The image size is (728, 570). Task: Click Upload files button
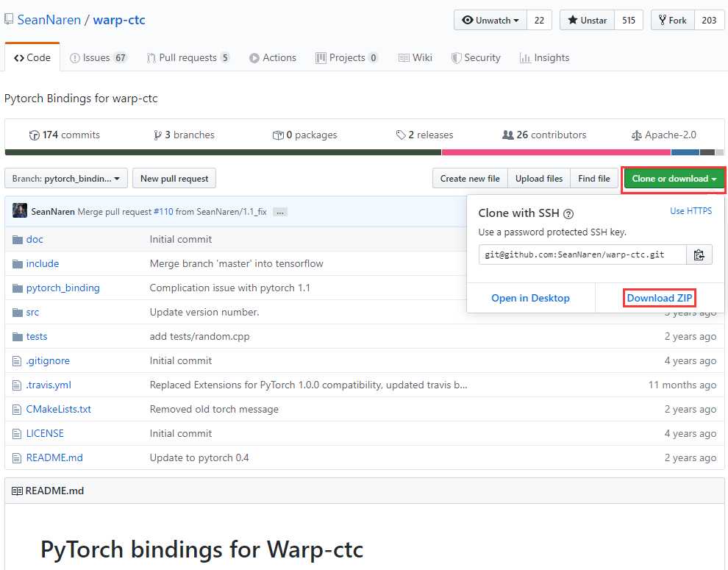[x=538, y=179]
